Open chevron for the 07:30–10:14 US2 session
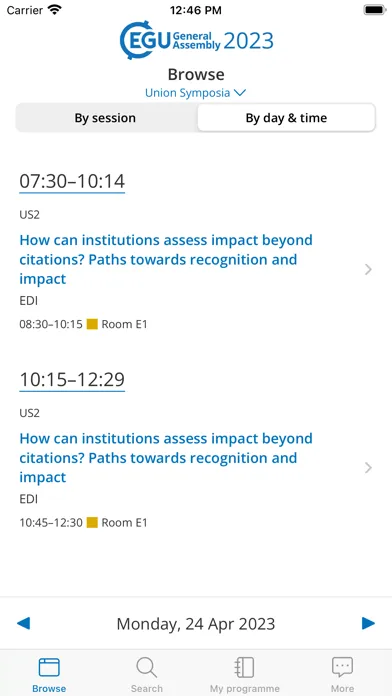Viewport: 392px width, 696px height. tap(368, 269)
